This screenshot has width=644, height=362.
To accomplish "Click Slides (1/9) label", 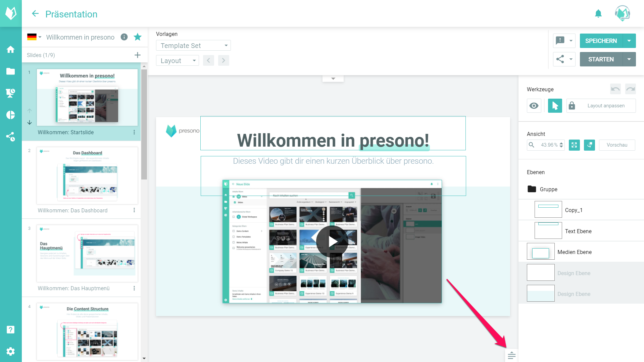I will (x=41, y=55).
